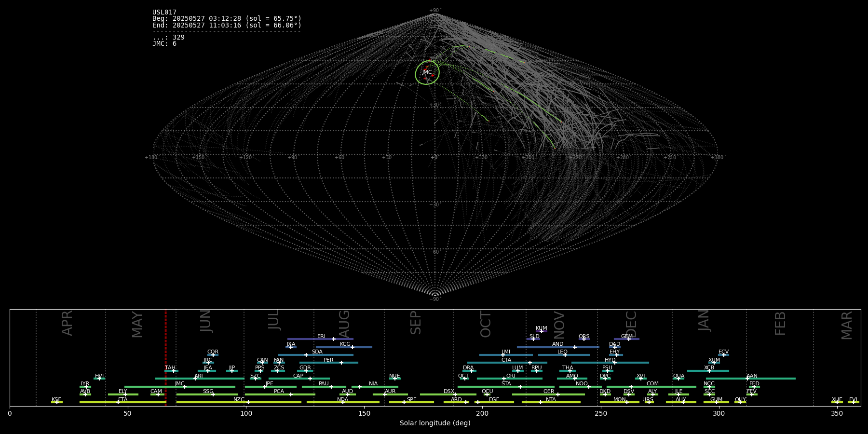Click the ORI shower label

(511, 376)
